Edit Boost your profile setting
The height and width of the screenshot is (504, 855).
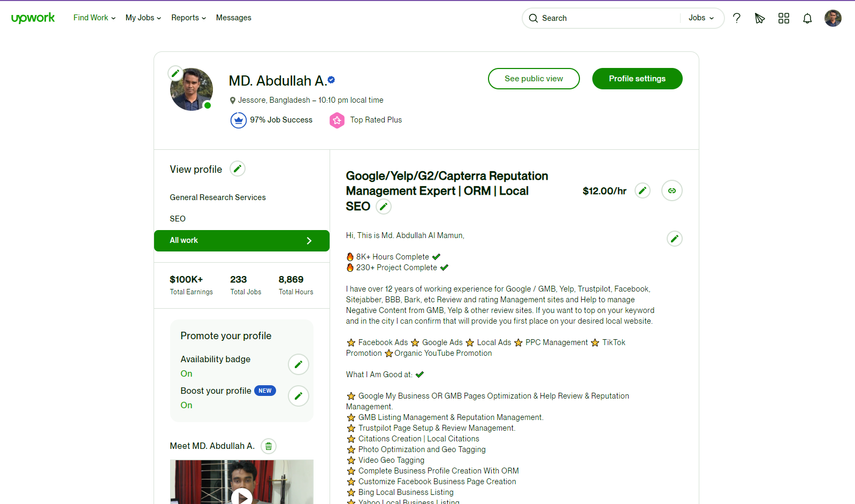299,396
